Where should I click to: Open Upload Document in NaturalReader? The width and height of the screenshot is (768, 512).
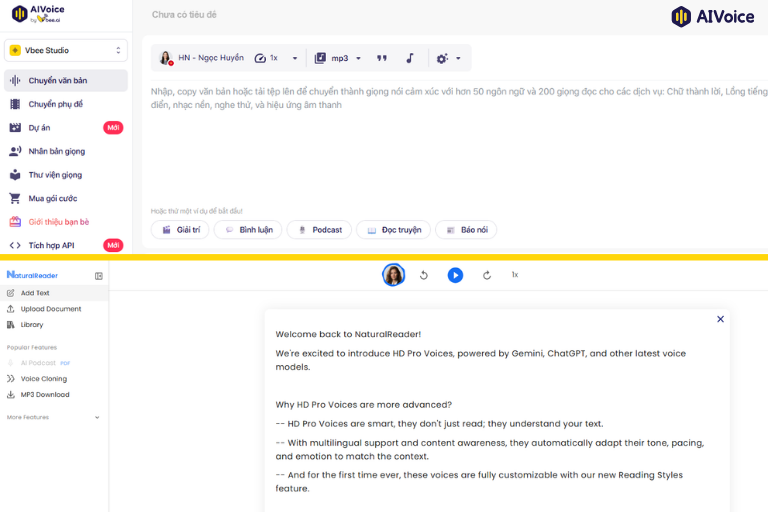54,309
